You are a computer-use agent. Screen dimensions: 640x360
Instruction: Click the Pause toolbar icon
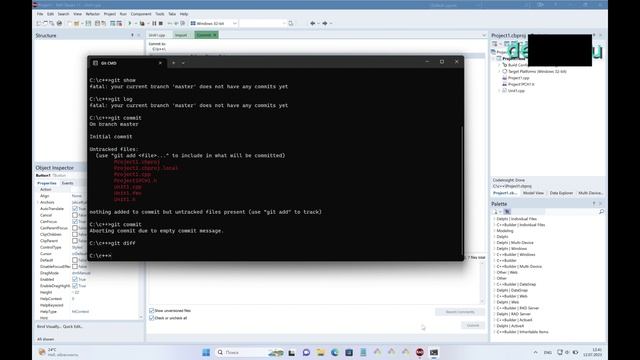(x=154, y=23)
